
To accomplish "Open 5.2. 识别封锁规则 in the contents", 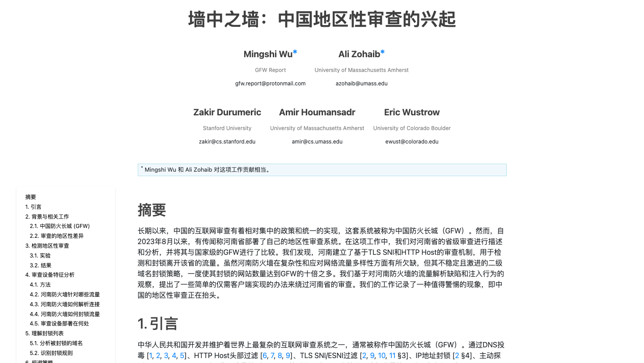I will pos(51,353).
